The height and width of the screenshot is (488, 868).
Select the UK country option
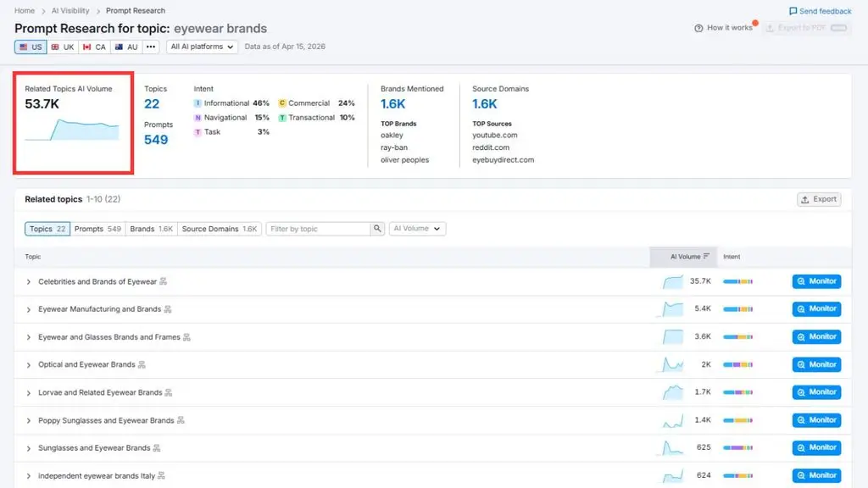(x=63, y=47)
